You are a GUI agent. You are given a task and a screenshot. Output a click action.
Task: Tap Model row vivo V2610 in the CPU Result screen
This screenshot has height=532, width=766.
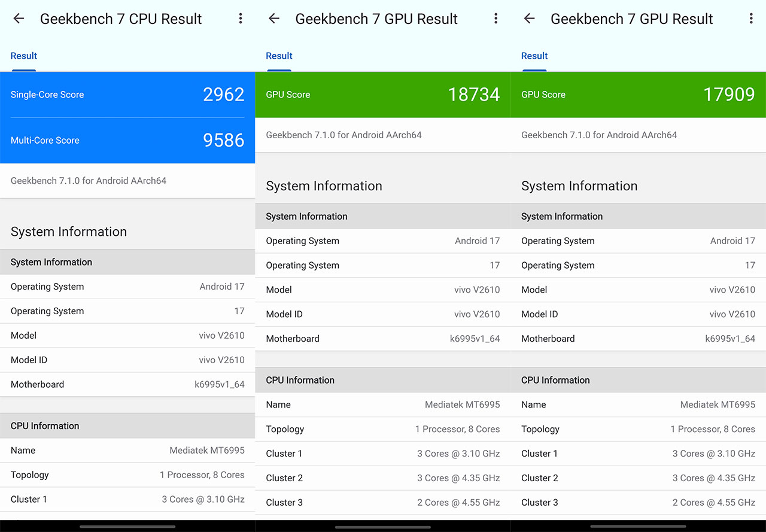[x=127, y=336]
